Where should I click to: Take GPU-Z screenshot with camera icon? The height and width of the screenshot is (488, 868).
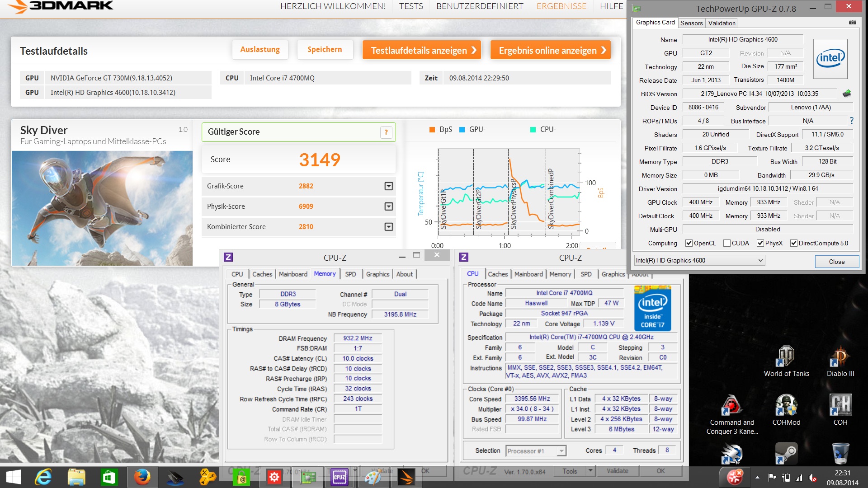[x=852, y=23]
